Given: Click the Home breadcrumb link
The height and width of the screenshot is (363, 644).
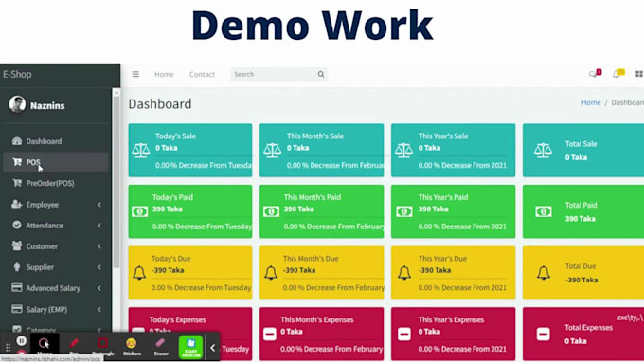Looking at the screenshot, I should point(591,102).
